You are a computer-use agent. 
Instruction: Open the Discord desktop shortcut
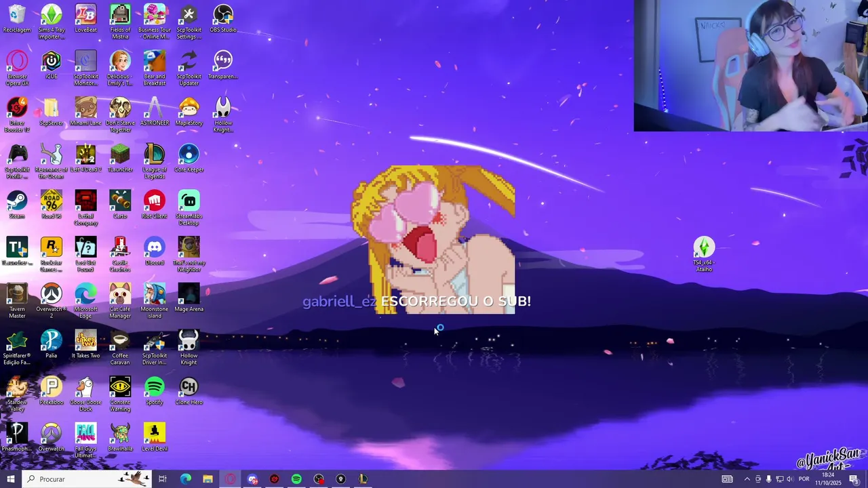[x=155, y=251]
